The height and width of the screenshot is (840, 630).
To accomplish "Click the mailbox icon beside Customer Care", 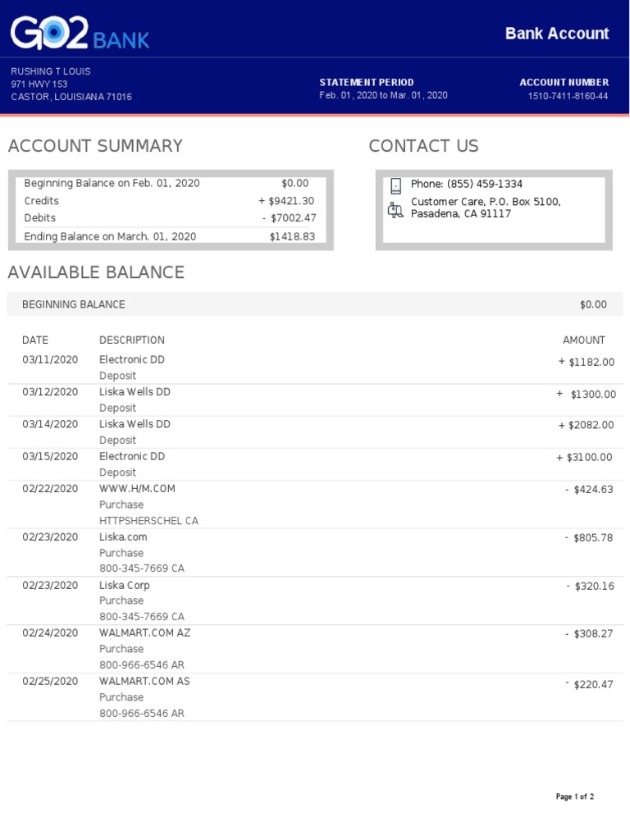I will [x=395, y=210].
